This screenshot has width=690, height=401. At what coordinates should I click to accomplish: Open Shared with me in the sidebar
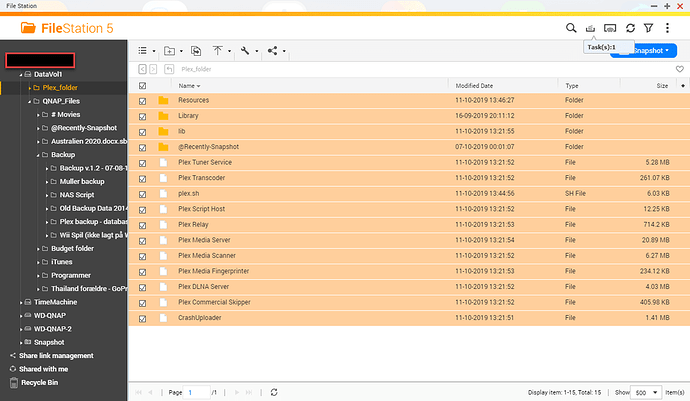tap(43, 369)
